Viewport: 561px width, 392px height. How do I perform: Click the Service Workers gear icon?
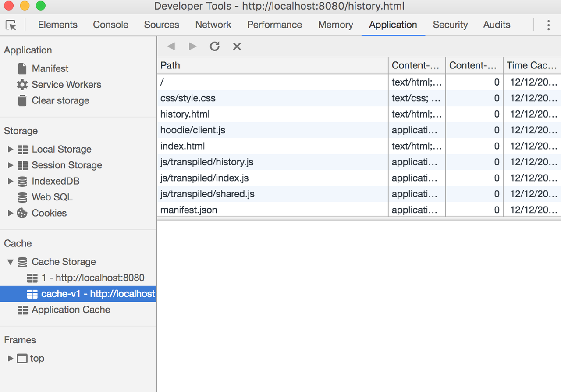pos(22,85)
